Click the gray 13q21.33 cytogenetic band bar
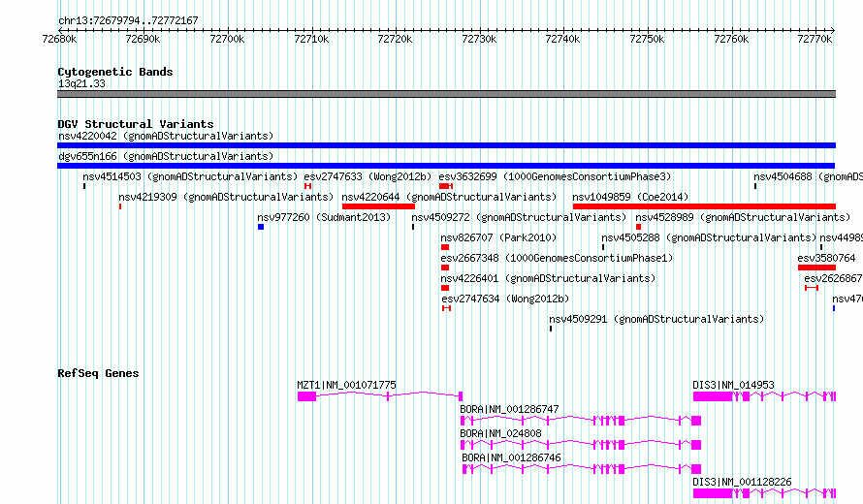The height and width of the screenshot is (504, 863). coord(446,94)
